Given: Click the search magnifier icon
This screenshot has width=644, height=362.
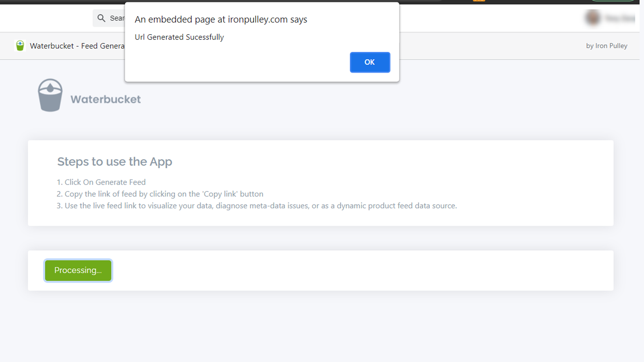Looking at the screenshot, I should click(101, 18).
